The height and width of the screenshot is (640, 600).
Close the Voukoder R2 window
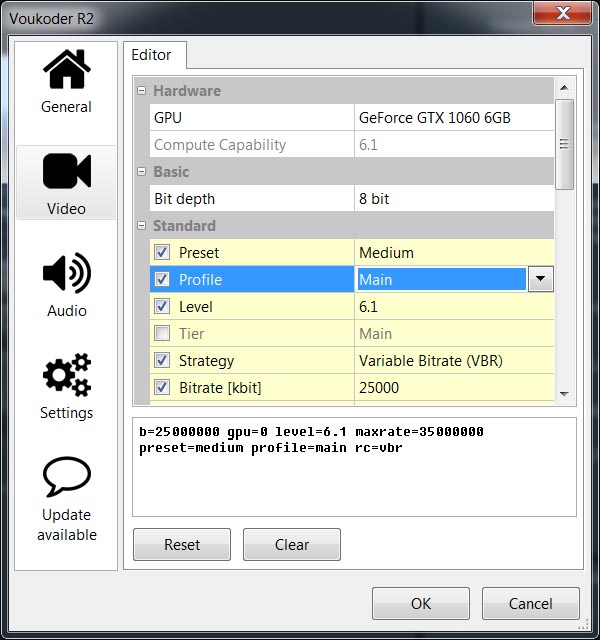[x=563, y=13]
